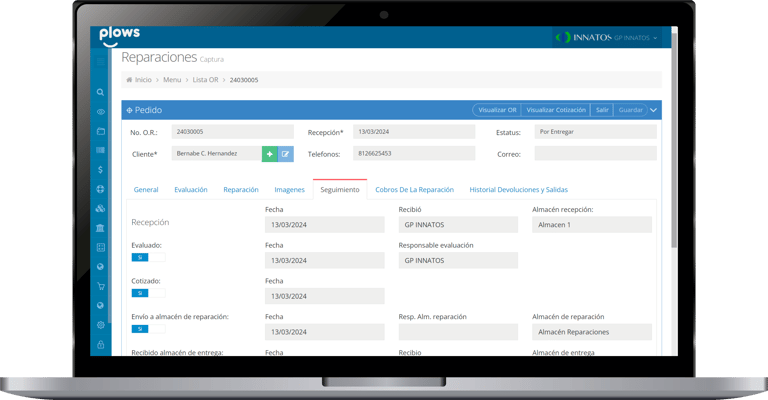This screenshot has width=768, height=400.
Task: Click the Evaluado Fecha field
Action: click(325, 260)
